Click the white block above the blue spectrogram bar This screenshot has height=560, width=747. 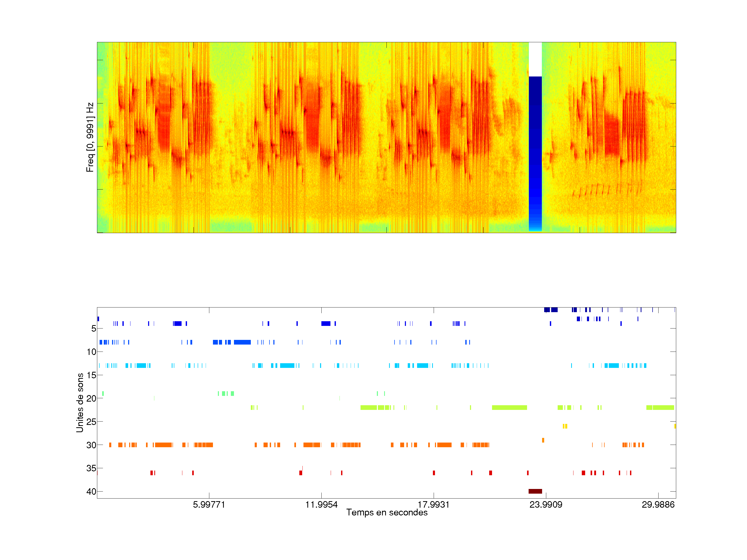tap(535, 59)
